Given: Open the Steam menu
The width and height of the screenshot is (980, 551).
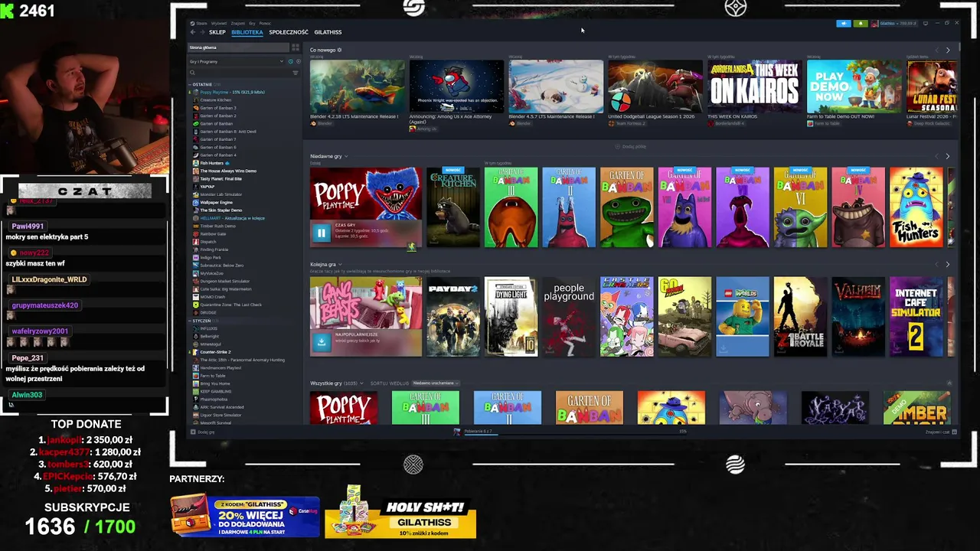Looking at the screenshot, I should [x=202, y=24].
